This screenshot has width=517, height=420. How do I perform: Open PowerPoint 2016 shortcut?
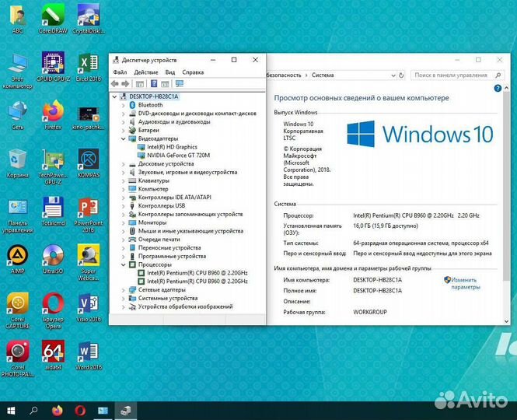pos(89,215)
